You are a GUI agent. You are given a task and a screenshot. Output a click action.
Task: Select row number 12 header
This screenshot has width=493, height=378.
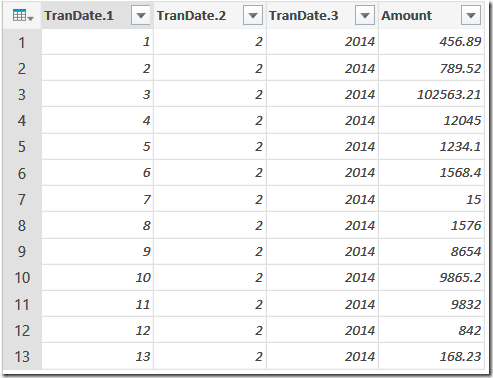pos(22,330)
